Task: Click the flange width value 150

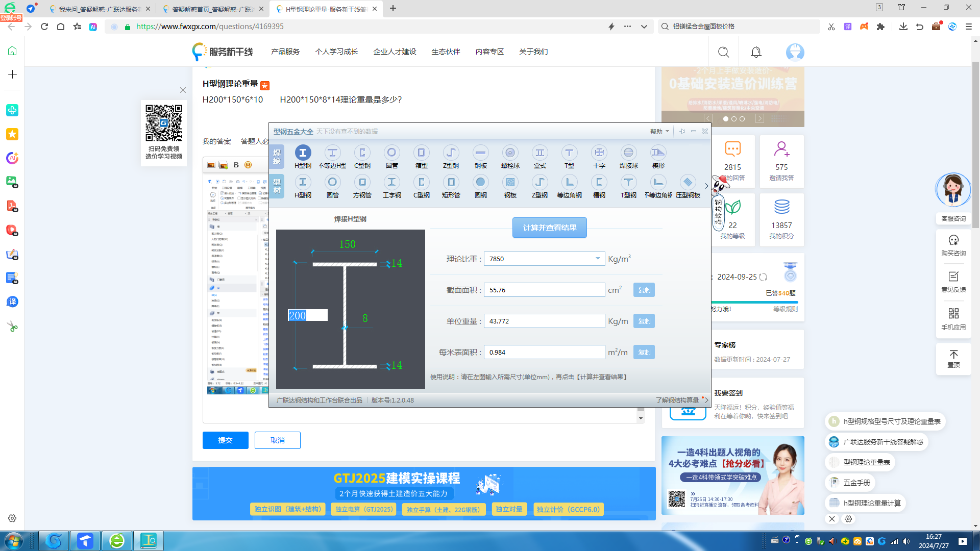Action: coord(347,244)
